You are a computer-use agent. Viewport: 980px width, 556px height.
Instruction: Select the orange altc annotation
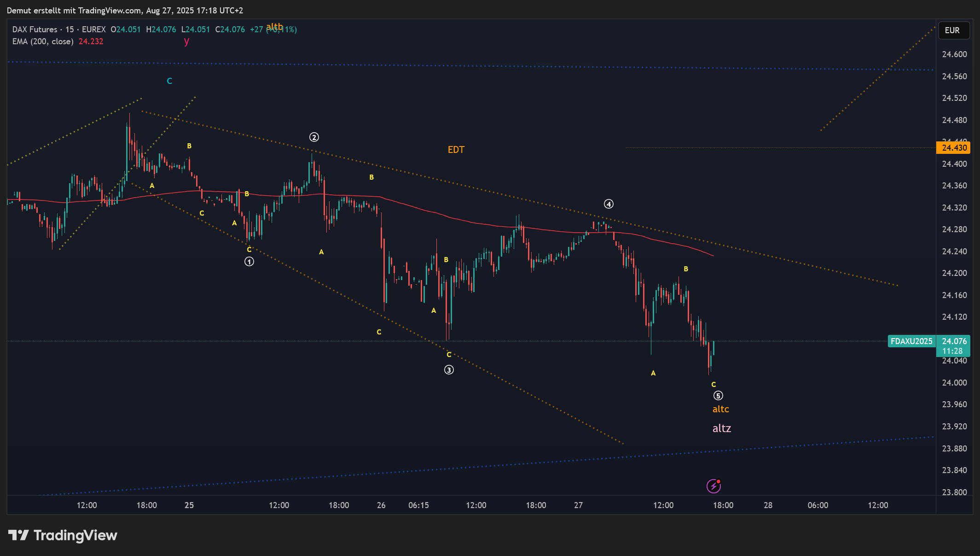pyautogui.click(x=720, y=409)
